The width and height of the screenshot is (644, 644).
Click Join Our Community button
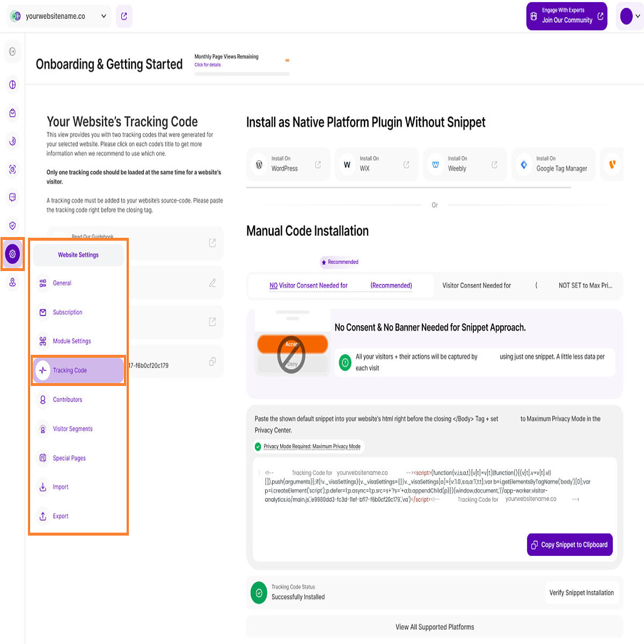(567, 16)
